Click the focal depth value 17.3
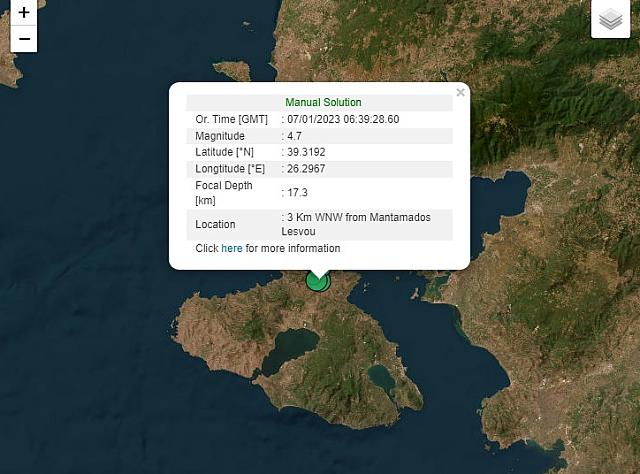 tap(297, 192)
